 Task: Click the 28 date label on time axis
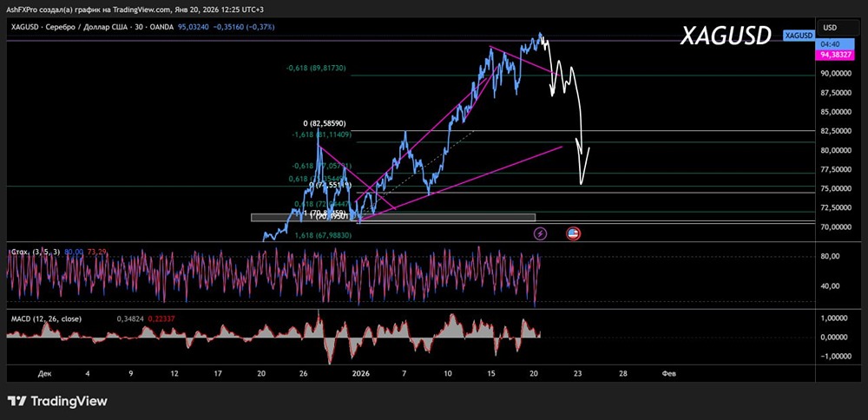pyautogui.click(x=623, y=373)
